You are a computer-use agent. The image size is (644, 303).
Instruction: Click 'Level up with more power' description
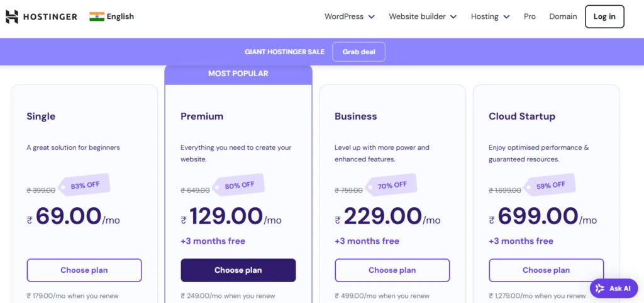pos(382,153)
